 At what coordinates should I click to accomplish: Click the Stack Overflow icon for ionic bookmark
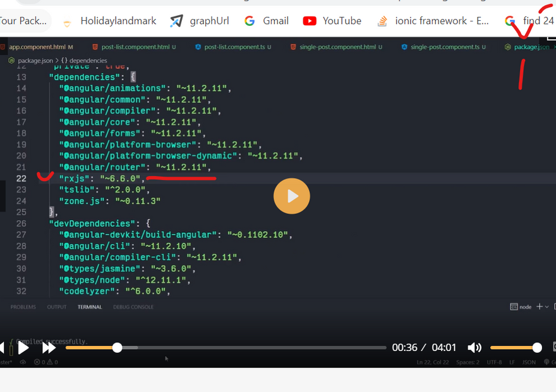click(x=382, y=21)
